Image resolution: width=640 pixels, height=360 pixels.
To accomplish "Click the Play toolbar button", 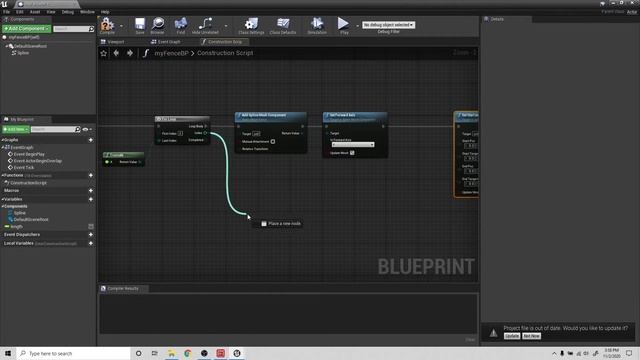I will (x=344, y=25).
